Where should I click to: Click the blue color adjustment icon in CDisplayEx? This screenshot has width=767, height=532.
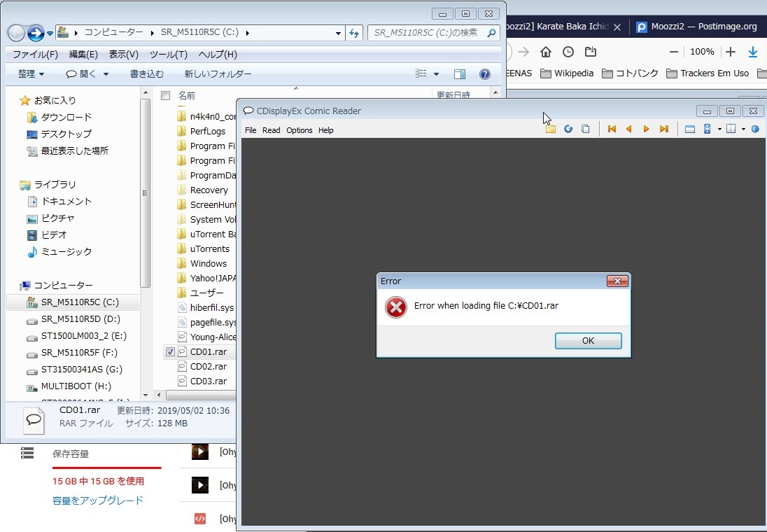point(755,129)
